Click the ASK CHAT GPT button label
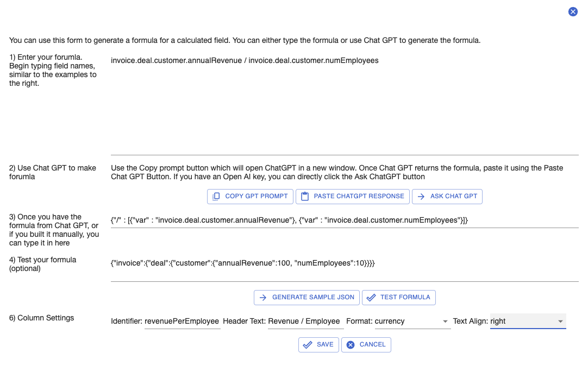 click(454, 196)
